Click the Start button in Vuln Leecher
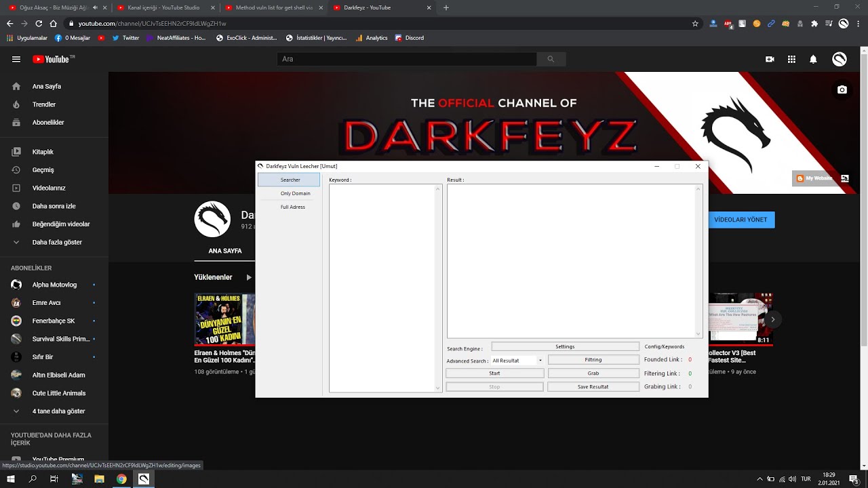868x488 pixels. click(x=494, y=373)
